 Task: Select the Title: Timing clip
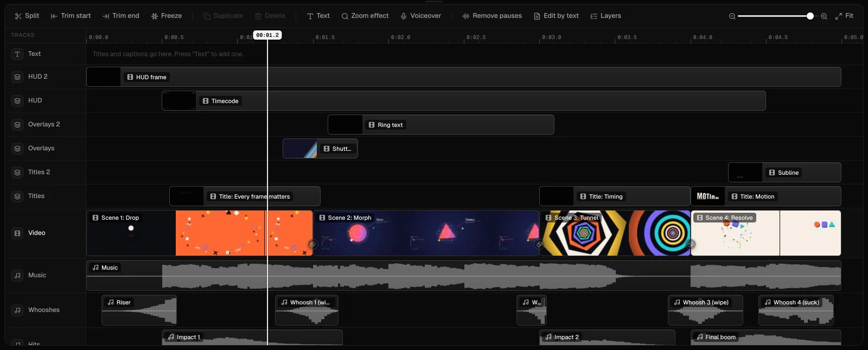(615, 196)
